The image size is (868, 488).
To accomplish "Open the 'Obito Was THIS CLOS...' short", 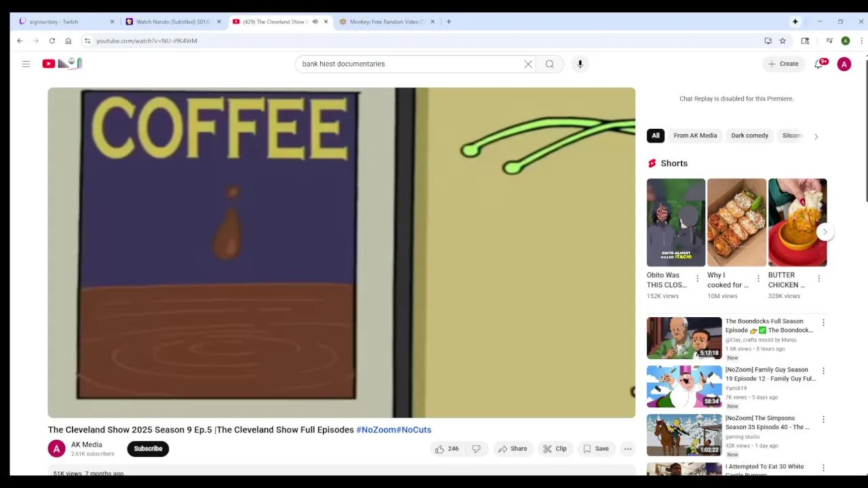I will [676, 222].
